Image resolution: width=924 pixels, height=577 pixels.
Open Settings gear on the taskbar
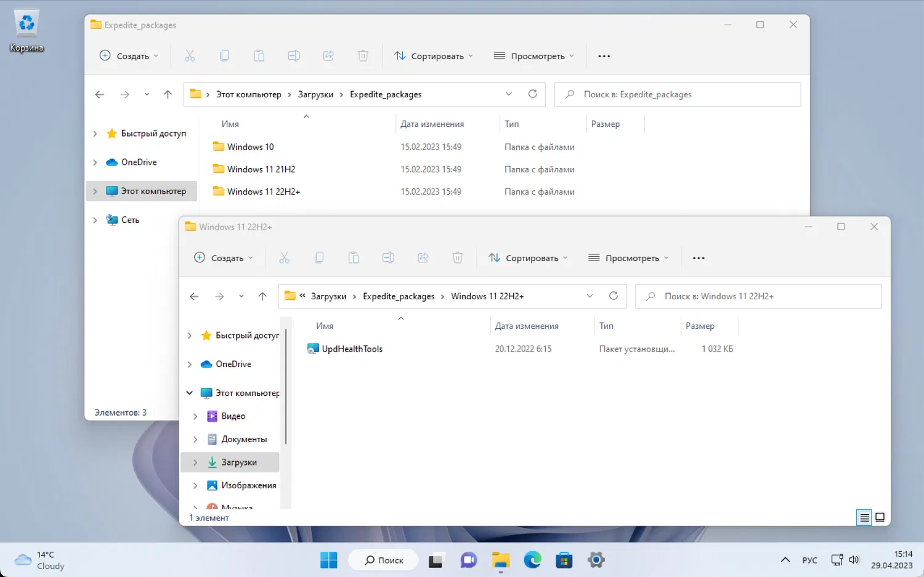(x=596, y=560)
